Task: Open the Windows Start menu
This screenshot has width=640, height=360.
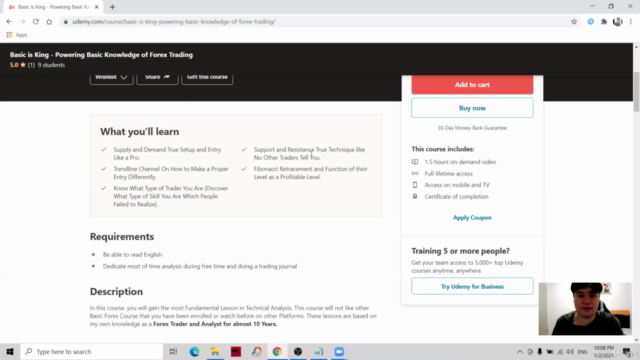Action: point(10,351)
